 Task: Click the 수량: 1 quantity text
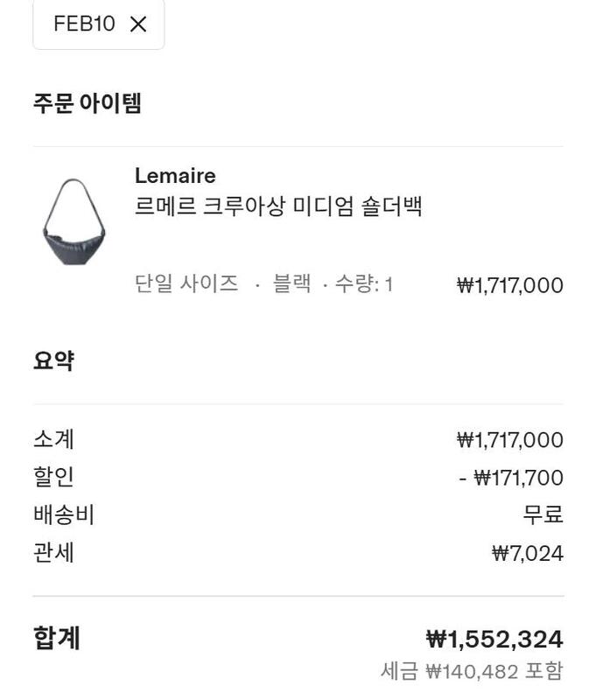click(363, 284)
